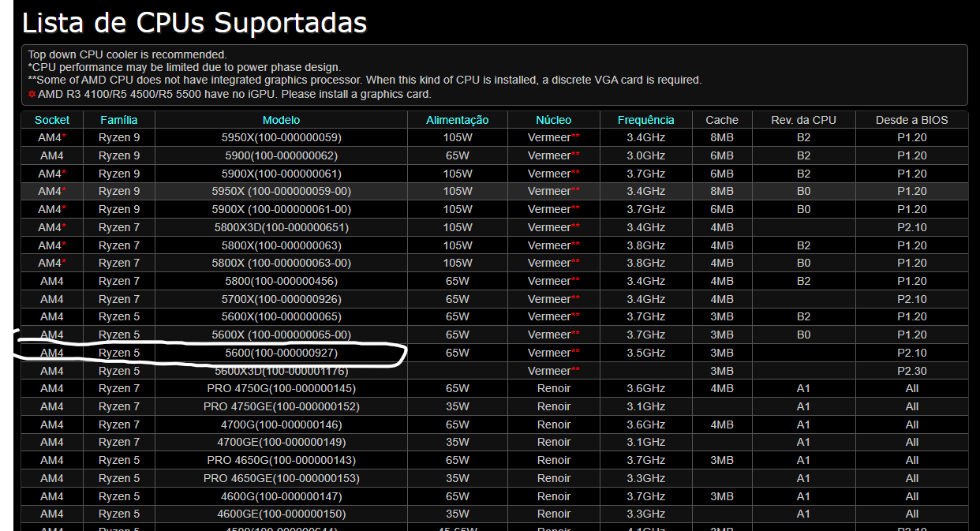This screenshot has height=531, width=980.
Task: Click Renoir core in PRO 4750G row
Action: 554,388
